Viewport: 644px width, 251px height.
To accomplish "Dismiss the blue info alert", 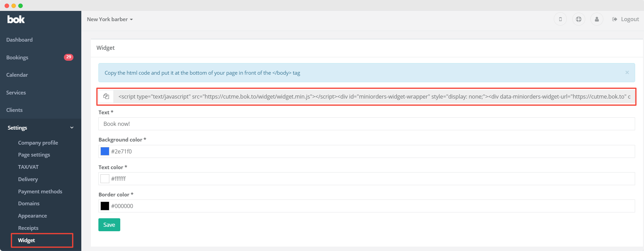I will point(627,72).
